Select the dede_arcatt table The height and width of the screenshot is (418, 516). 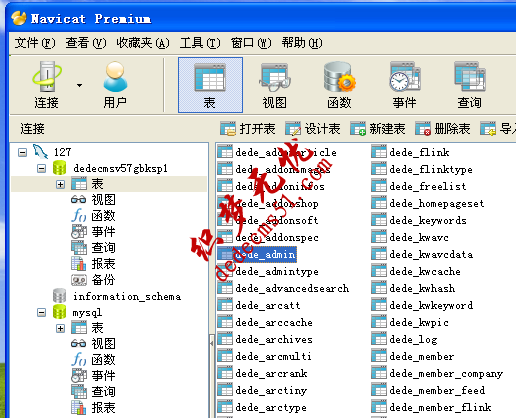(259, 306)
